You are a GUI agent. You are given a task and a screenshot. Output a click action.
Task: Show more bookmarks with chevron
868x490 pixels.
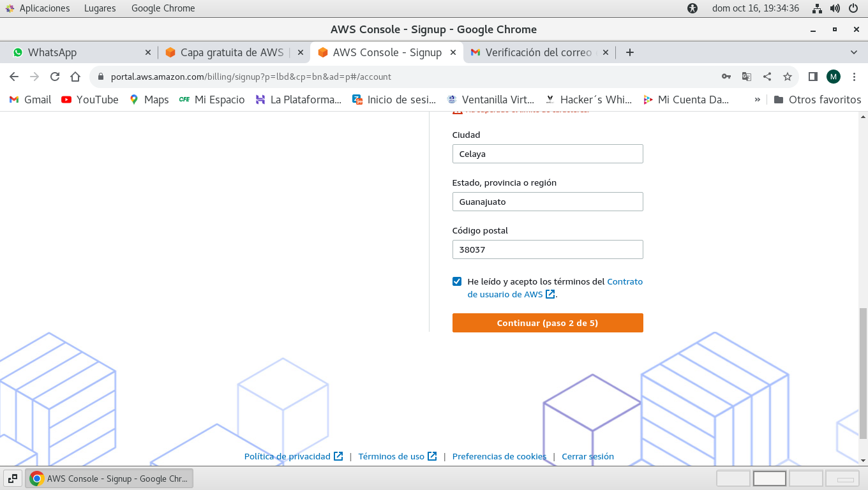[x=758, y=100]
